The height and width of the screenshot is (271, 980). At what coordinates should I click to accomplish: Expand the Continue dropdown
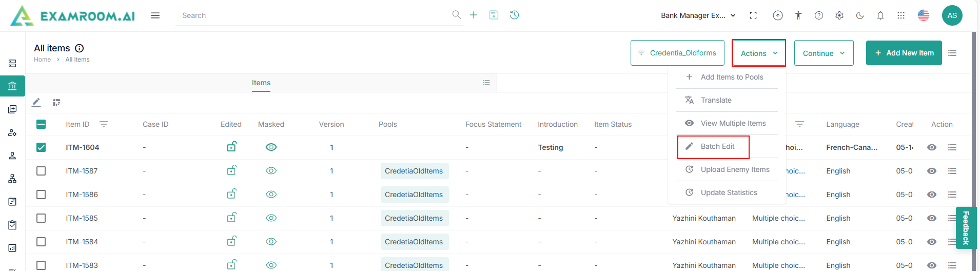pos(824,53)
